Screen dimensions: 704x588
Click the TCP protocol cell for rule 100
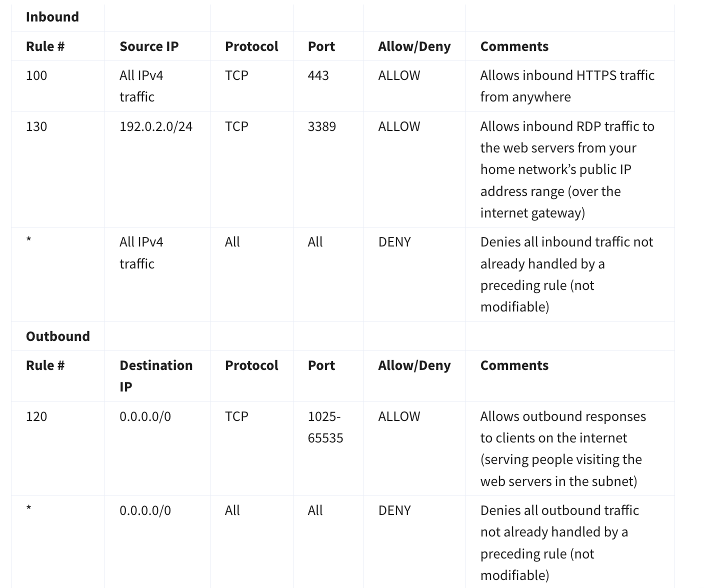[236, 75]
